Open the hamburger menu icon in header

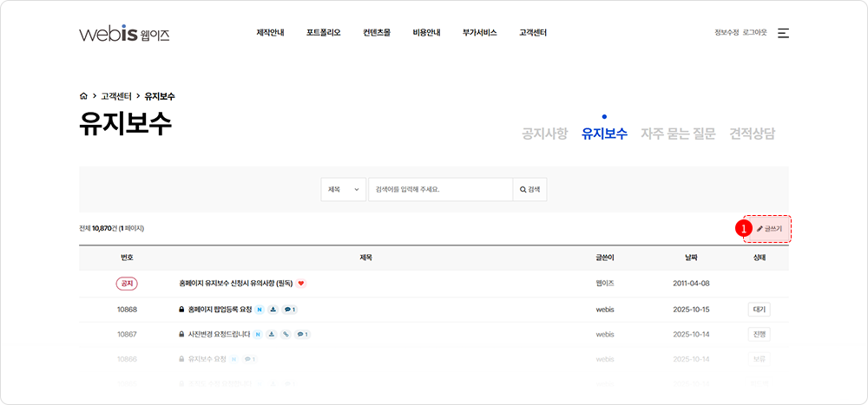(783, 33)
